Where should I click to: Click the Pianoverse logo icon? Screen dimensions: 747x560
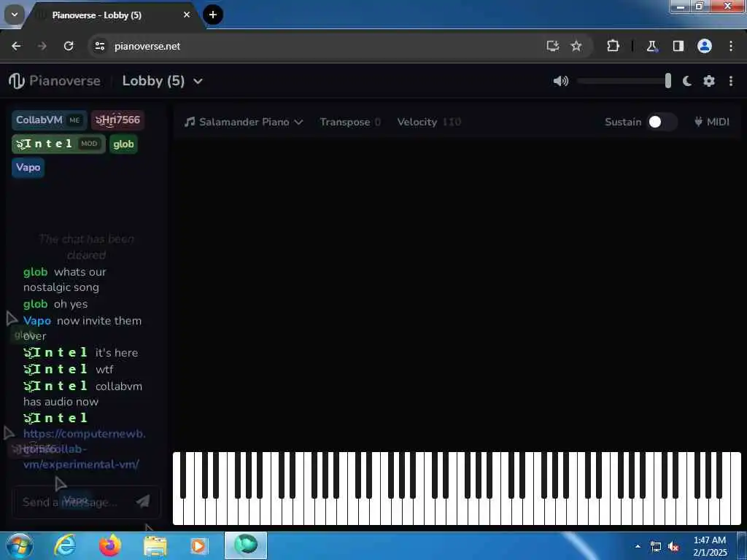point(16,81)
